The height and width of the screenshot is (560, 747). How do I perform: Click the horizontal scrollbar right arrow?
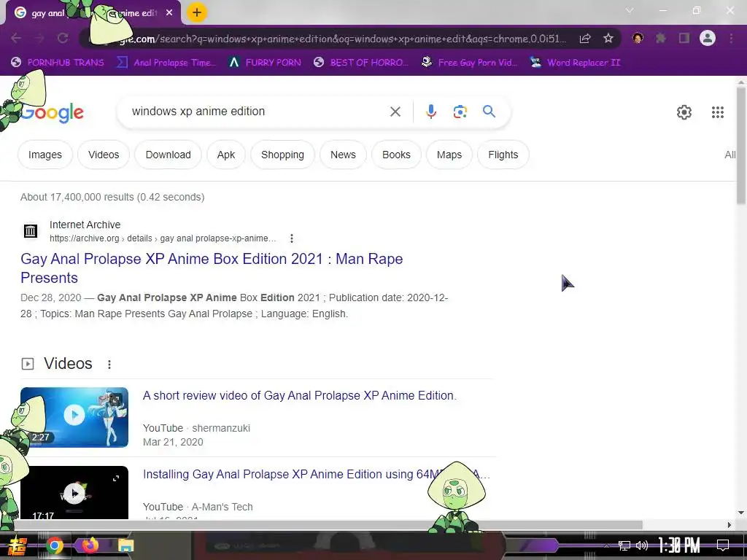pyautogui.click(x=729, y=525)
